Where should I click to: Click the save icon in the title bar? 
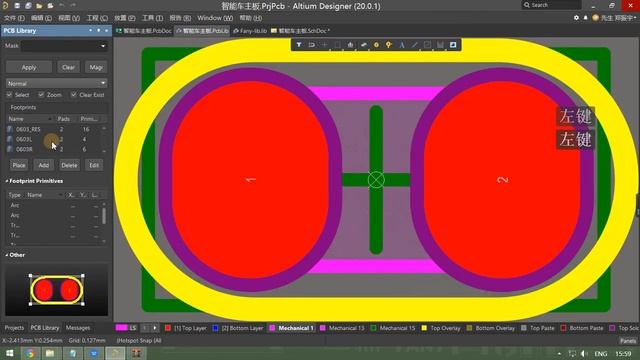click(17, 6)
